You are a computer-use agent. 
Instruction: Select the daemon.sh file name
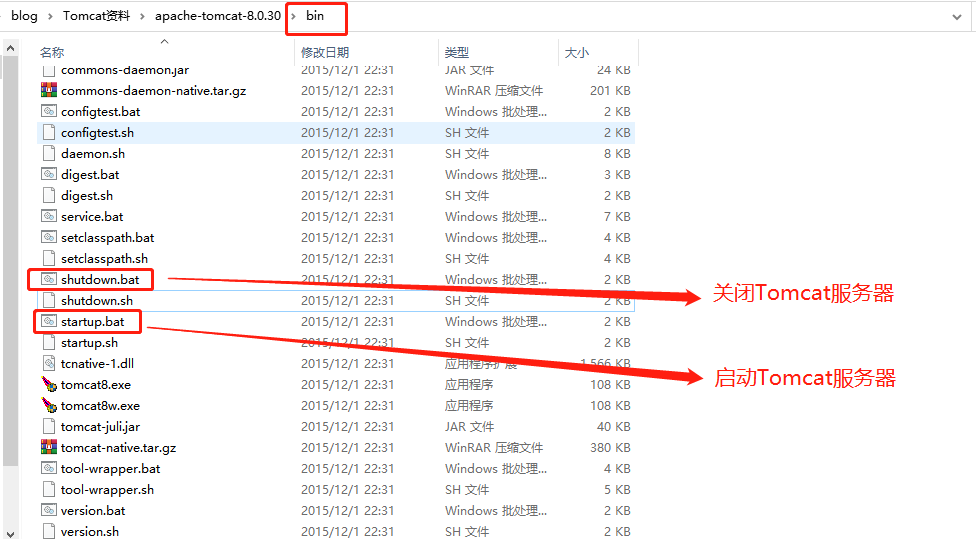(93, 153)
